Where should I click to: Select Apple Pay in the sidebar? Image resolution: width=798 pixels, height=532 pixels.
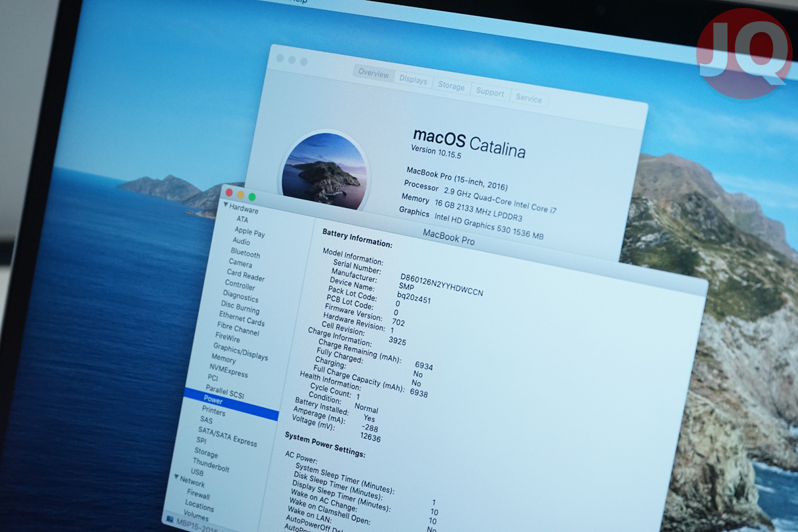[x=249, y=233]
